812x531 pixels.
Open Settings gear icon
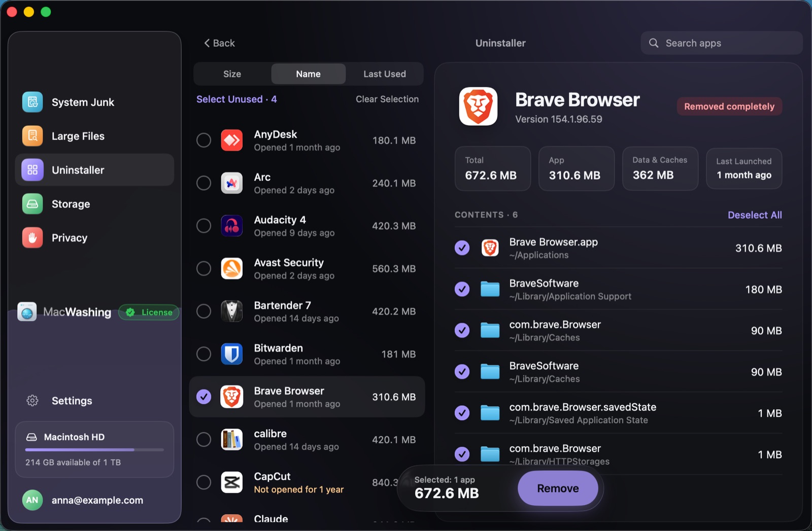(32, 401)
